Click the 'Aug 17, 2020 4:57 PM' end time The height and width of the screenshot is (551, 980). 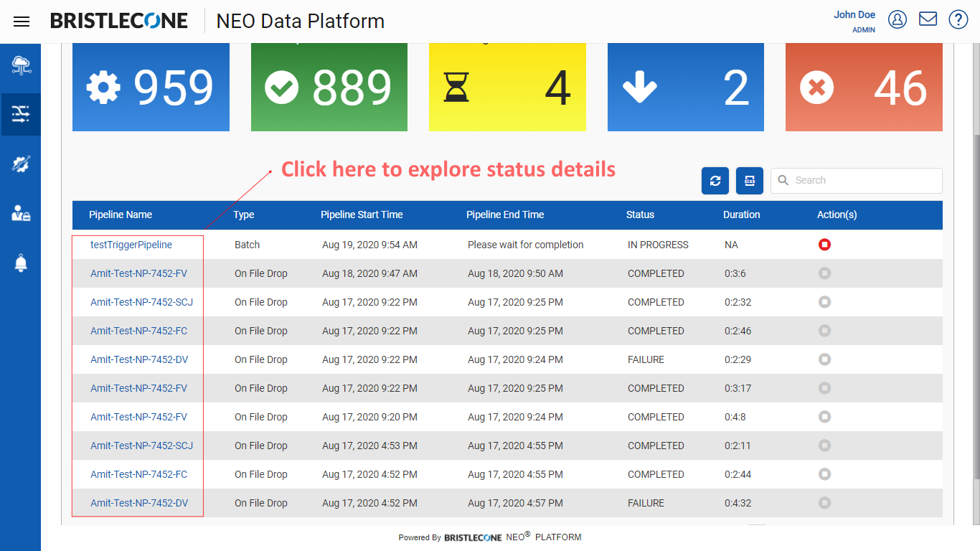coord(515,503)
